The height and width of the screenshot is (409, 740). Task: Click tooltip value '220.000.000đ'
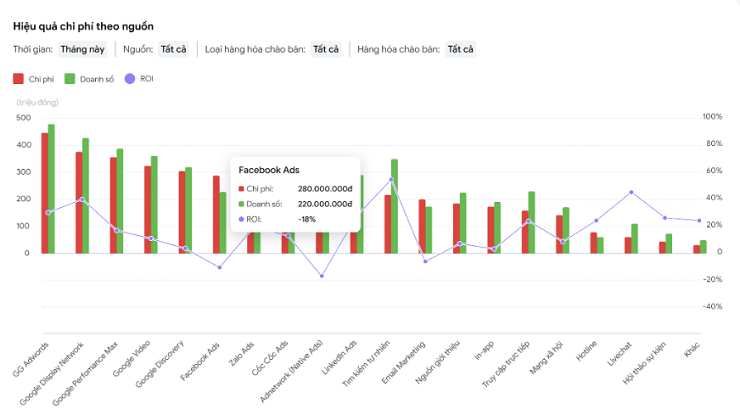pos(325,204)
